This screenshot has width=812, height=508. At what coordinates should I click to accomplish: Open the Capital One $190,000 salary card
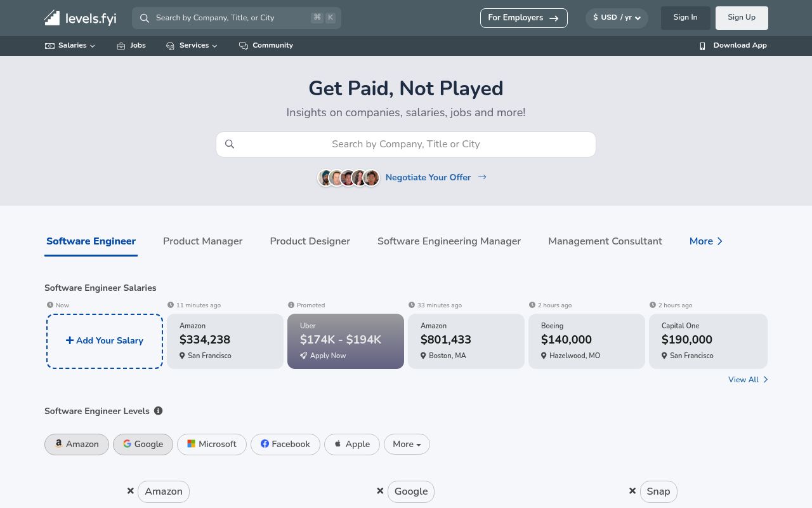(x=708, y=341)
